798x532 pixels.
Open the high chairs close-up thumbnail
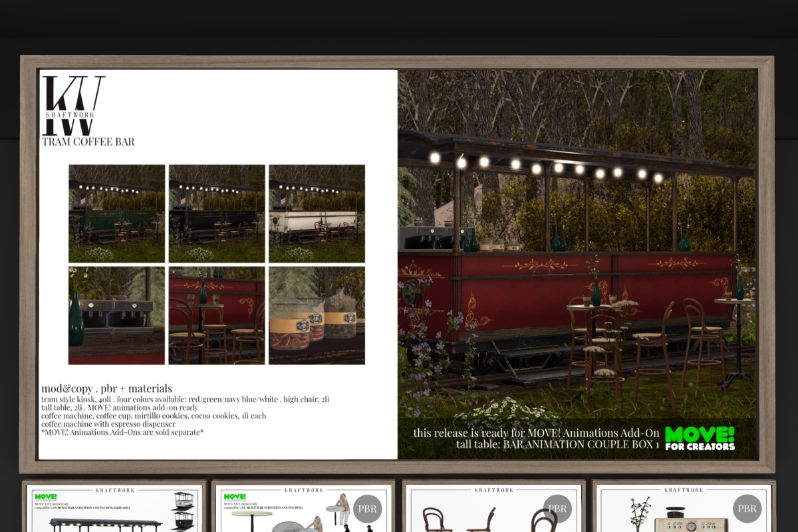[x=217, y=315]
